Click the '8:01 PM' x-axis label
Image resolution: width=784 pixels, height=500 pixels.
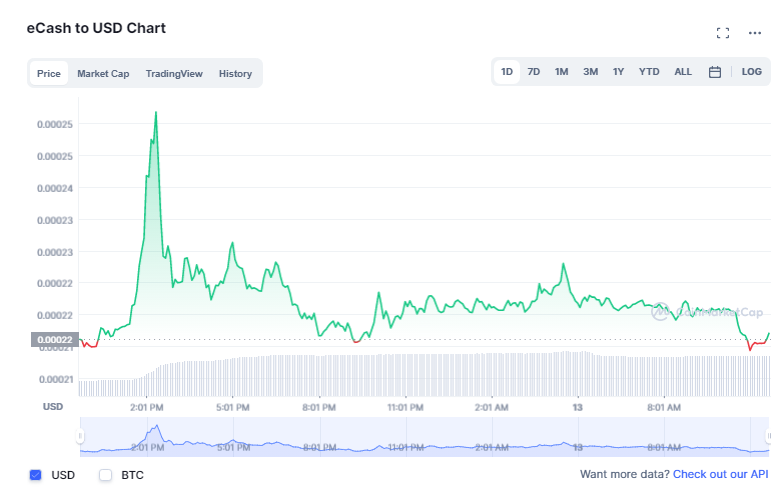[x=318, y=408]
